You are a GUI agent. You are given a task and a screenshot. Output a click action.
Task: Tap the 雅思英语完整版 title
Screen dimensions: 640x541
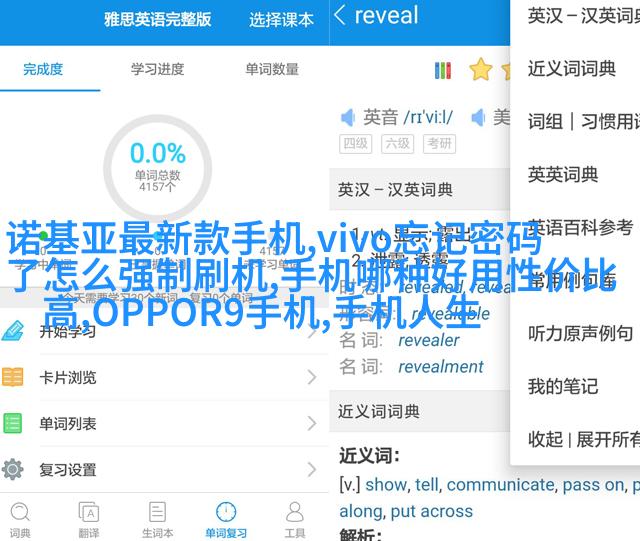(158, 20)
